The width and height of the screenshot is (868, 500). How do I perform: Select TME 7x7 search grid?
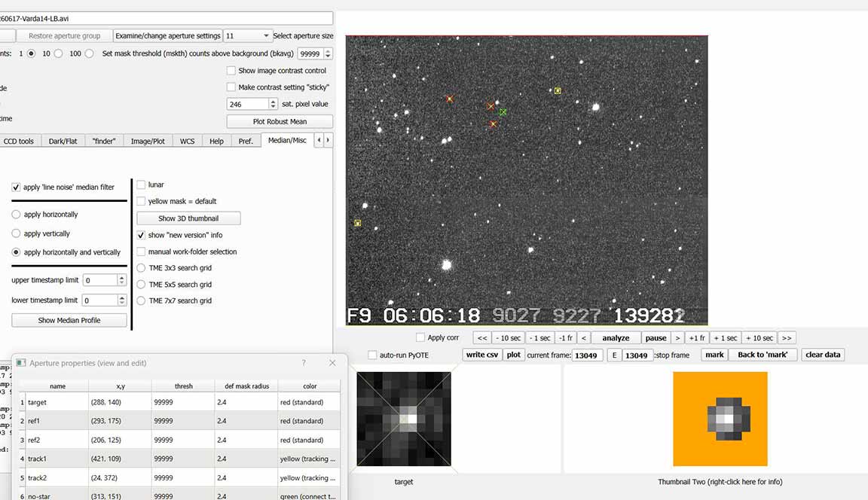[x=141, y=301]
